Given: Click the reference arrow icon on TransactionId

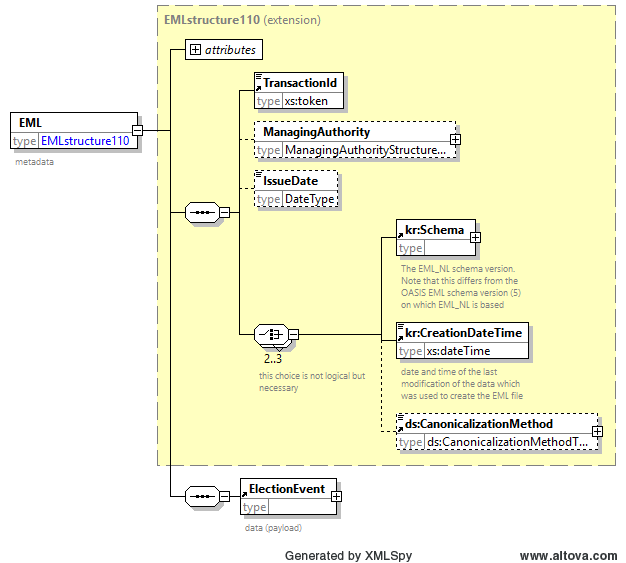Looking at the screenshot, I should pyautogui.click(x=258, y=88).
